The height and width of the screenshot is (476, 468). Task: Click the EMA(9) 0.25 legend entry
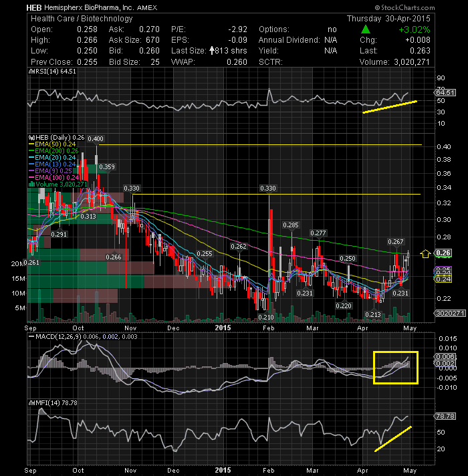53,171
